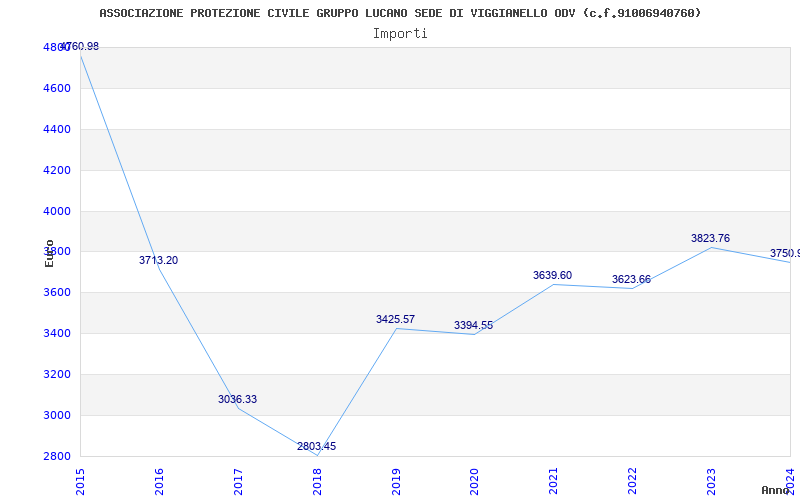
Task: Click the data label 2803.45
Action: [x=316, y=446]
